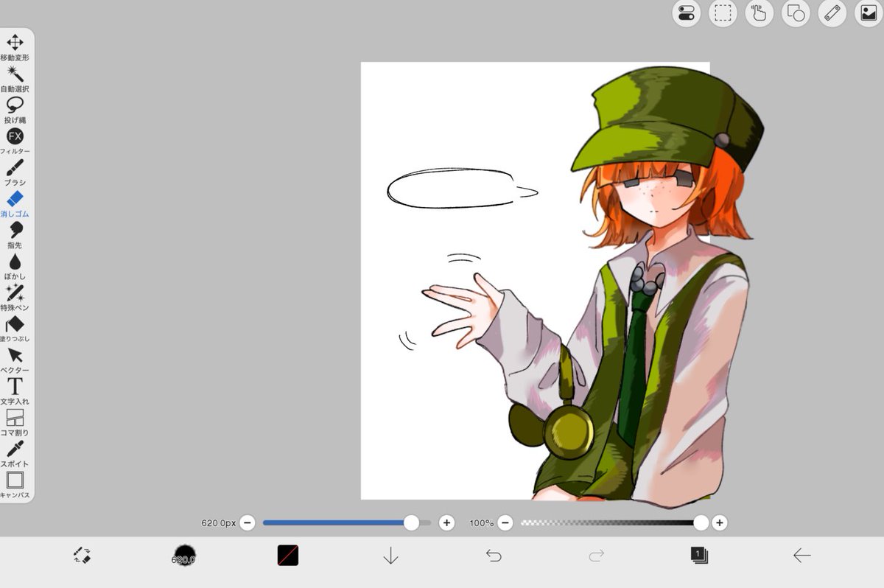Select the 移動変形 transform tool

click(15, 47)
